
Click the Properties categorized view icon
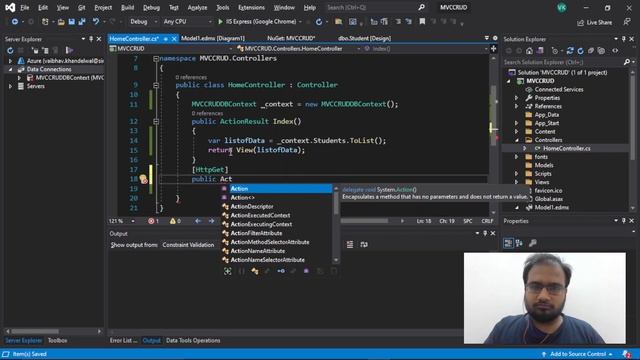(508, 243)
